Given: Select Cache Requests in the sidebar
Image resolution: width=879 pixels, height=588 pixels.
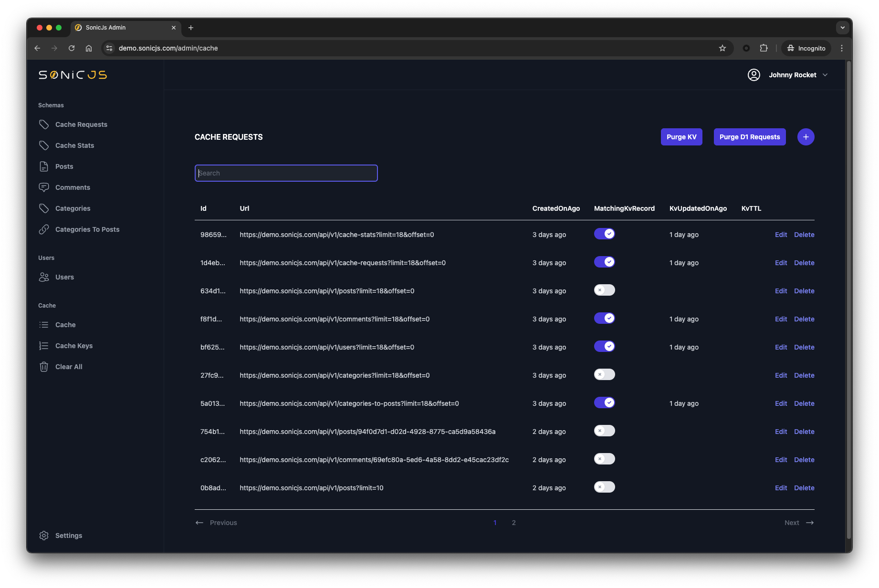Looking at the screenshot, I should pos(81,124).
